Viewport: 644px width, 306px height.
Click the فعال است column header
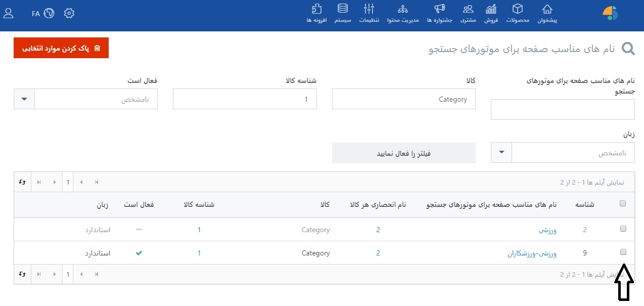coord(139,205)
